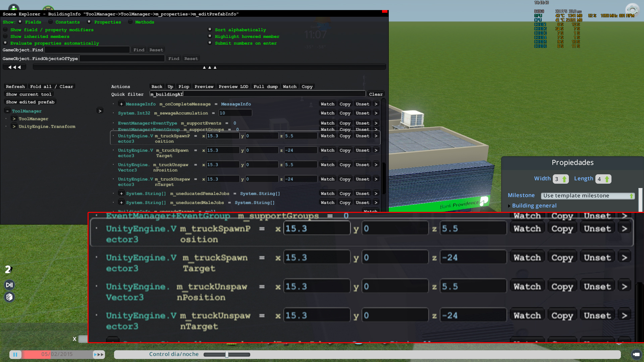Image resolution: width=644 pixels, height=362 pixels.
Task: Focus the m_truckUnspawnPosition y field
Action: pos(262,165)
